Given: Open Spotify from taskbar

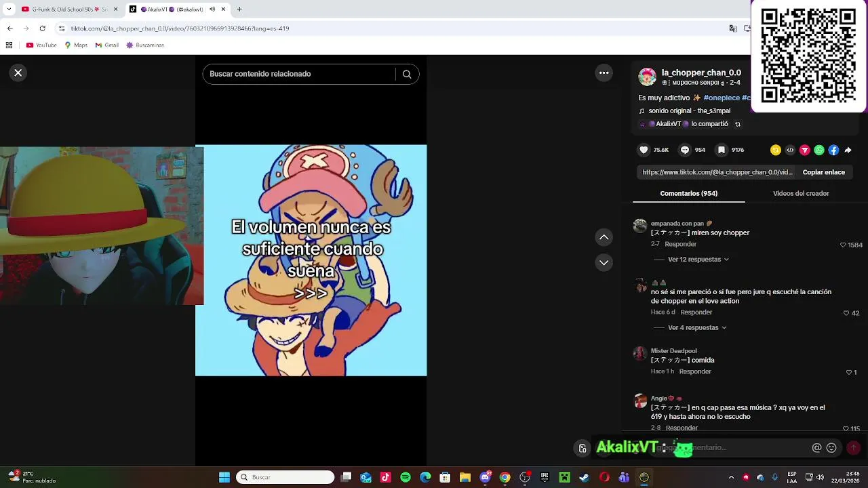Looking at the screenshot, I should pyautogui.click(x=406, y=477).
